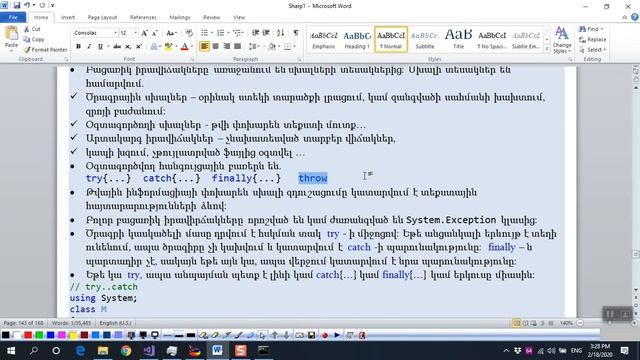Click the Replace button

[593, 40]
